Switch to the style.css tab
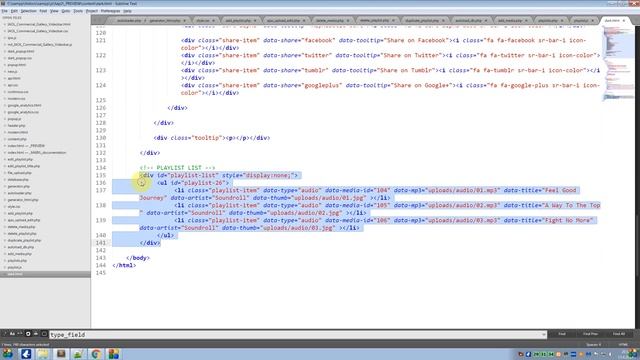This screenshot has width=640, height=360. coord(203,20)
